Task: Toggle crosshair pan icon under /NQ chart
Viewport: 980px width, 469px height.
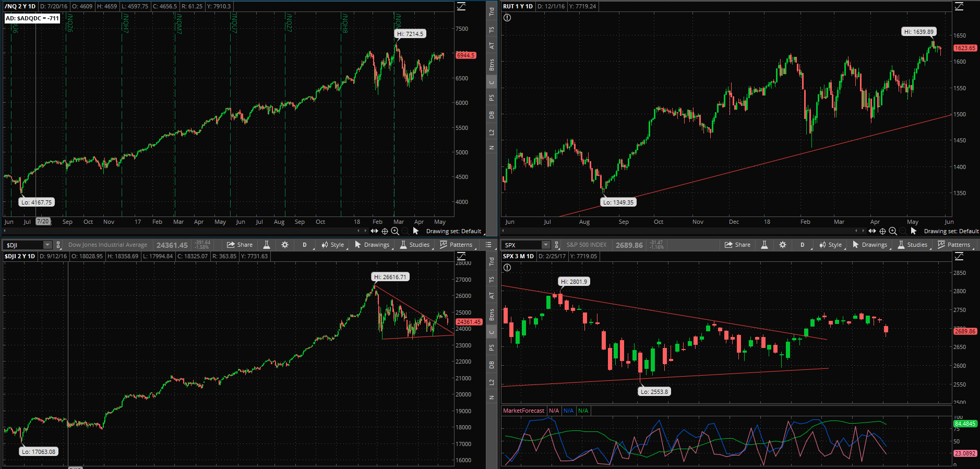Action: point(385,231)
